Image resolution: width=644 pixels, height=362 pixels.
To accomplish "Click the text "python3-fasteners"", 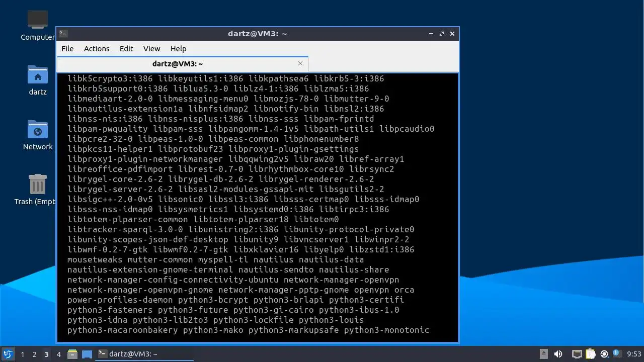I will pyautogui.click(x=110, y=310).
